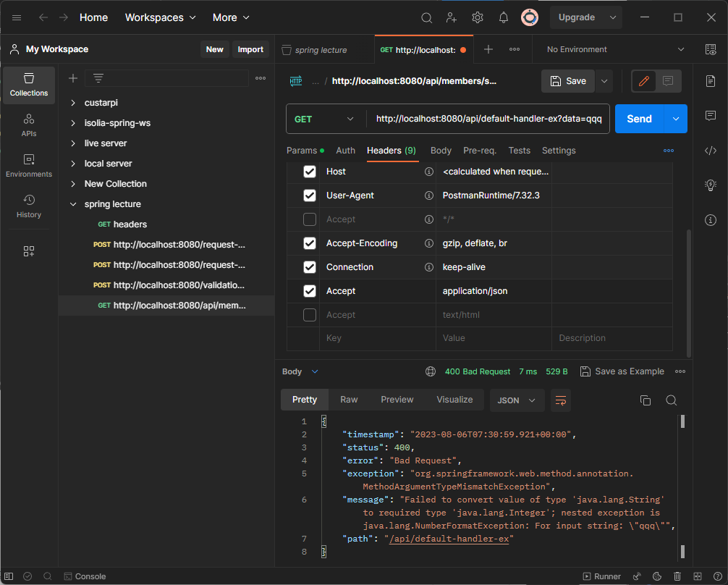Switch to the Auth tab

345,151
